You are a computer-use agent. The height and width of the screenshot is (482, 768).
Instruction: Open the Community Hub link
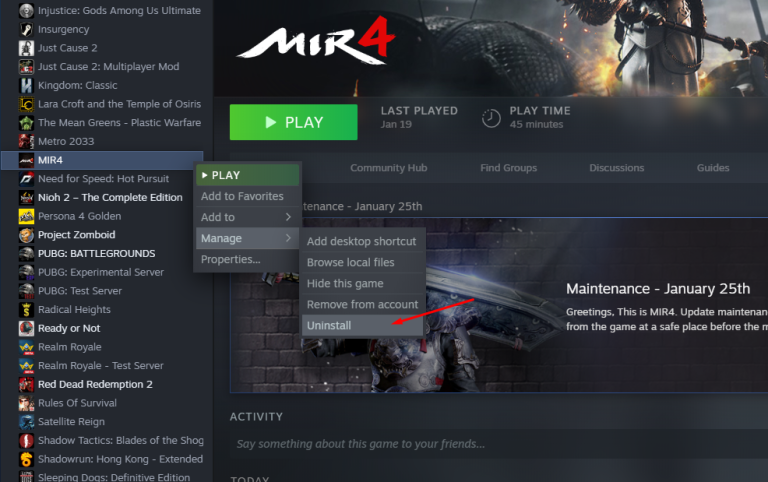(x=388, y=168)
